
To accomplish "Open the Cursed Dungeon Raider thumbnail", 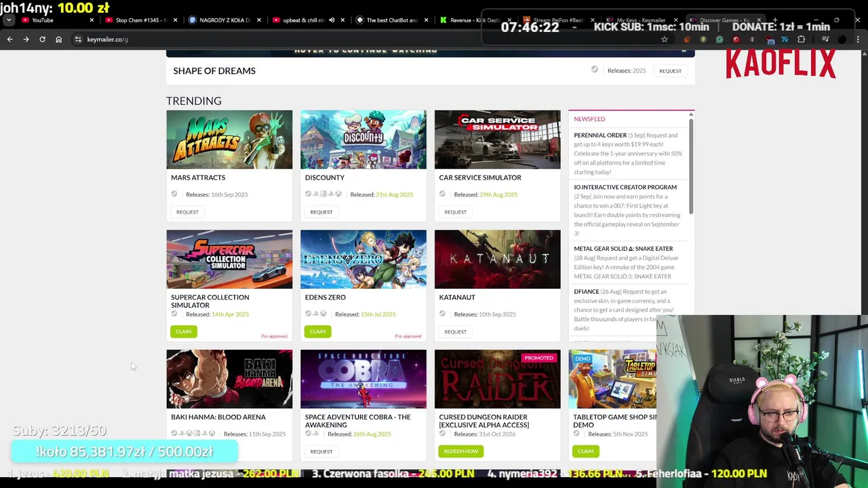I will coord(498,380).
